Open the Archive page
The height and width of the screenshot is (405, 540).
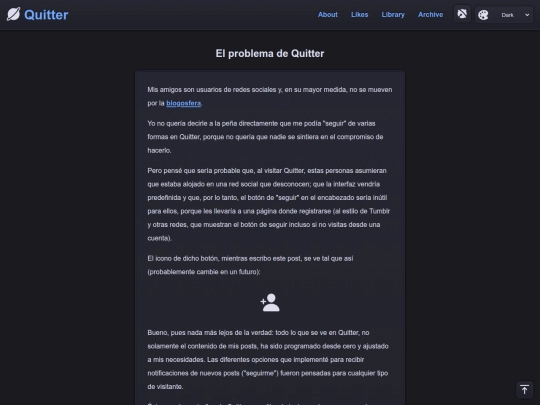(x=430, y=14)
